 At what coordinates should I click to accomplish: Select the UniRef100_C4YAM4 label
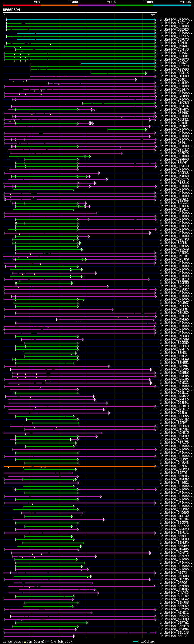point(174,123)
